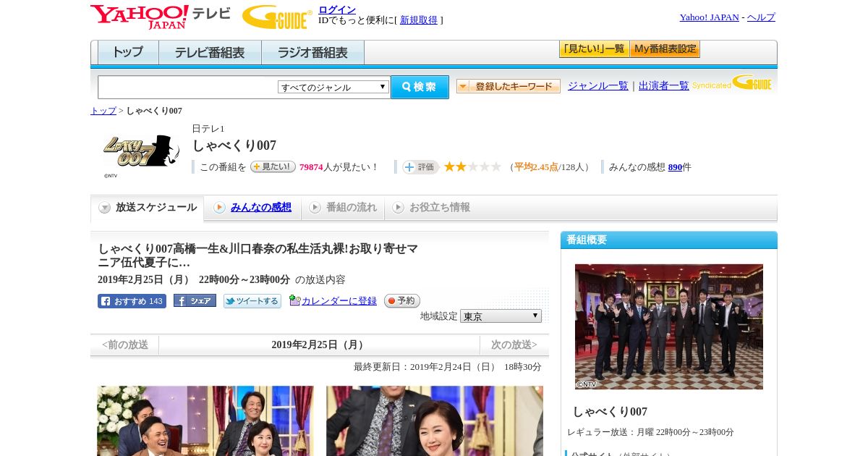Click the カレンダーに登録 link

tap(339, 300)
